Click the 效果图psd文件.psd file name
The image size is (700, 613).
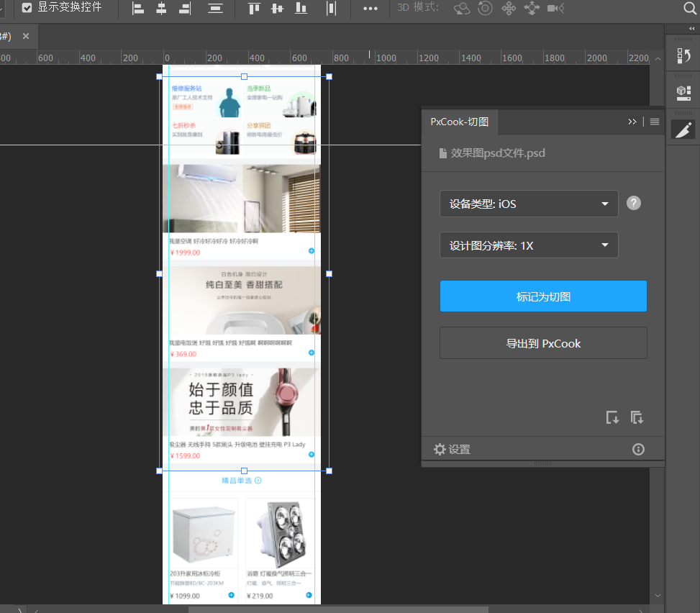coord(498,153)
